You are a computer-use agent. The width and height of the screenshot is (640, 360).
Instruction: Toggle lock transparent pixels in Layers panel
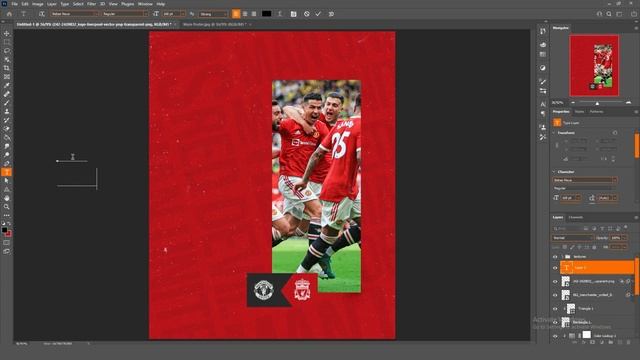565,247
